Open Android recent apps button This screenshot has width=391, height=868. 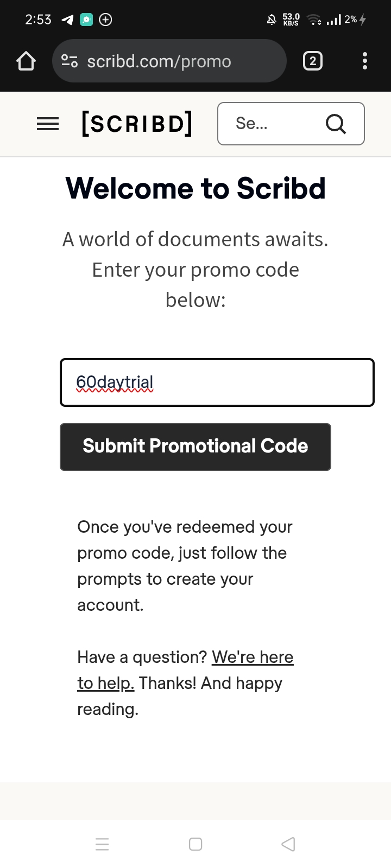pos(102,844)
